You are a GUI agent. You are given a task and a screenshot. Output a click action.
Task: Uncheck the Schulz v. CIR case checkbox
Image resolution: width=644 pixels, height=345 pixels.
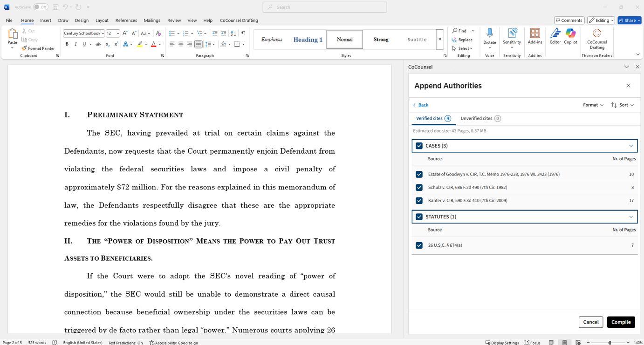(419, 188)
